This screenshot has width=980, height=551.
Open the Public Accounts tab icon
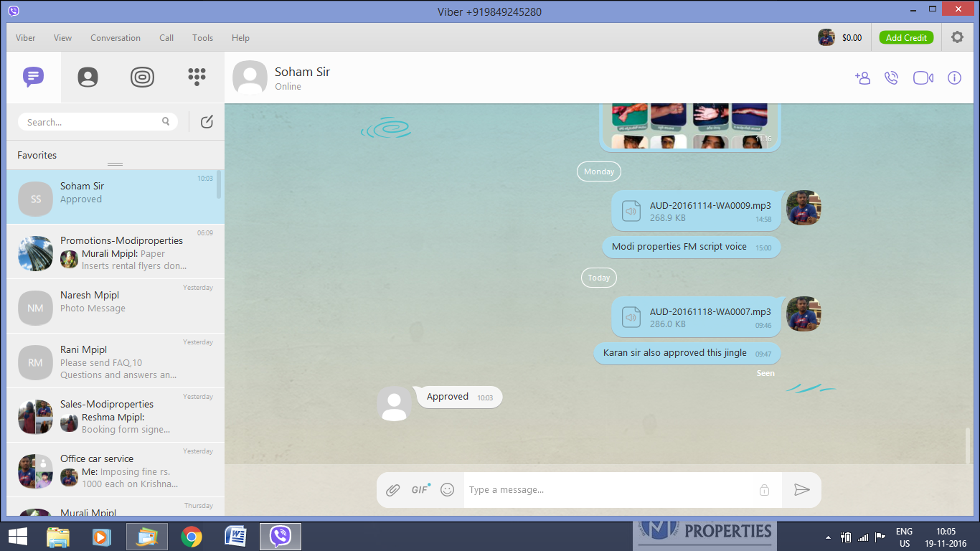[142, 77]
